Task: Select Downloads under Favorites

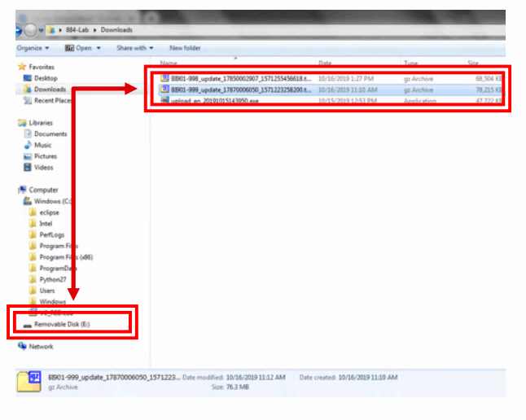Action: coord(50,90)
